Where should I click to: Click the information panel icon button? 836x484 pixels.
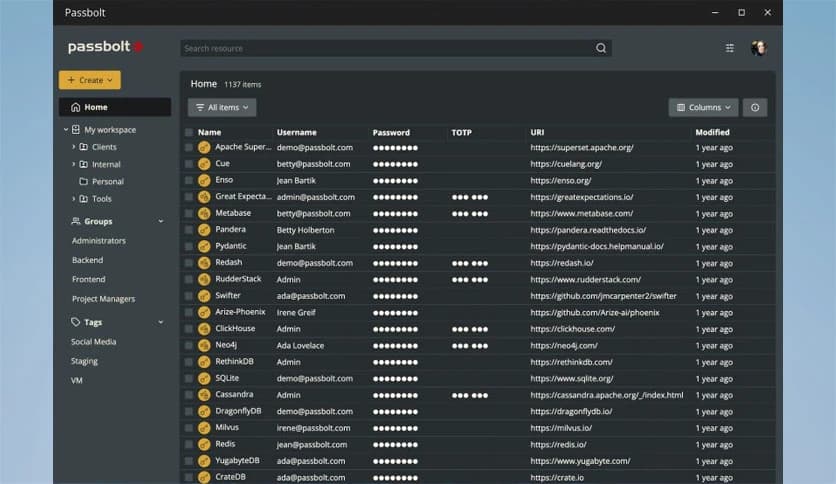point(755,108)
